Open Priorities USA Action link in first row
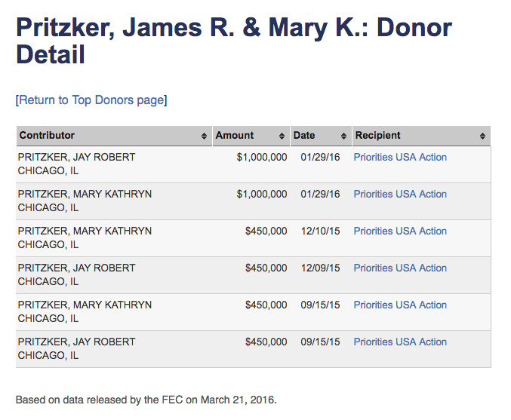Viewport: 511px width, 420px height. tap(400, 158)
